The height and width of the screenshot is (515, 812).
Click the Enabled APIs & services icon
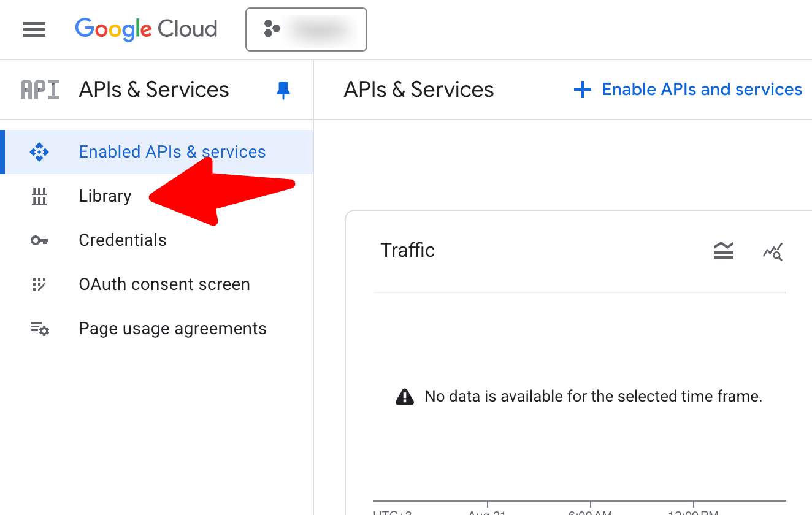39,152
